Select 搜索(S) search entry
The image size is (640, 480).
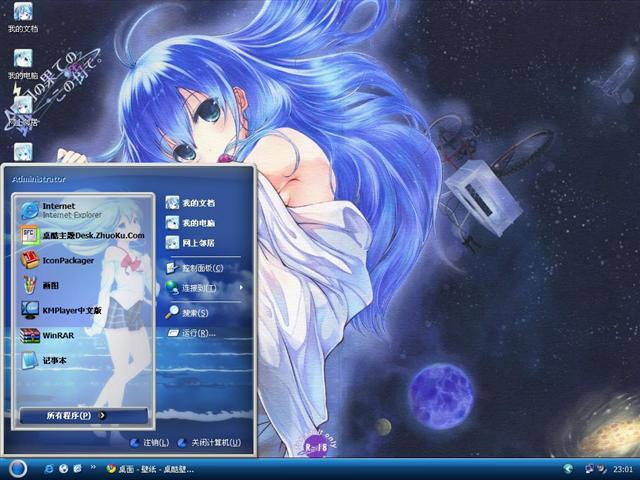tap(194, 312)
